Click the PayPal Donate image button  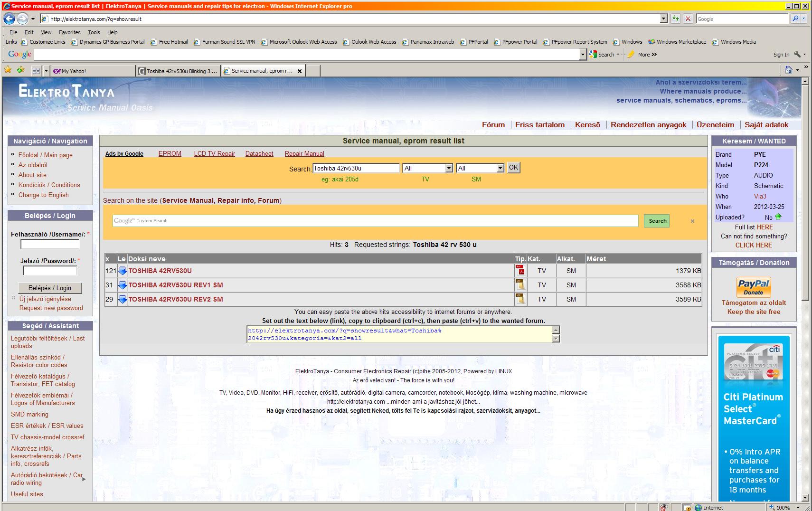(754, 287)
